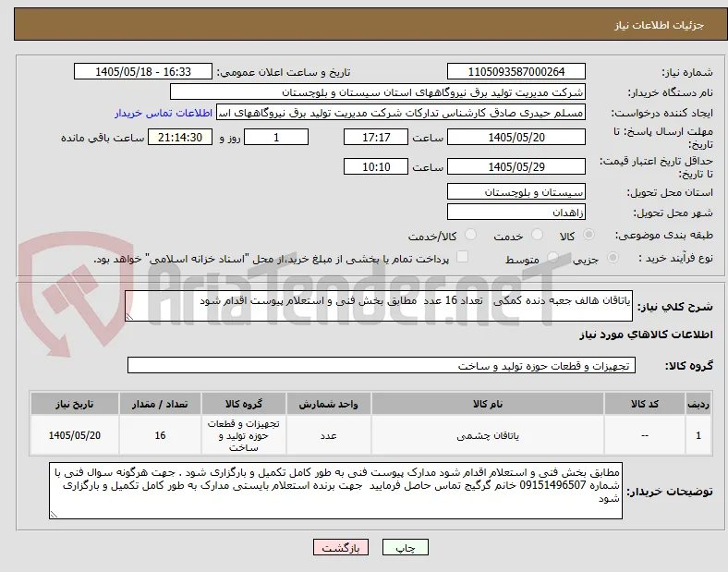Viewport: 728px width, 572px height.
Task: Select the خدمت radio button
Action: click(x=537, y=235)
